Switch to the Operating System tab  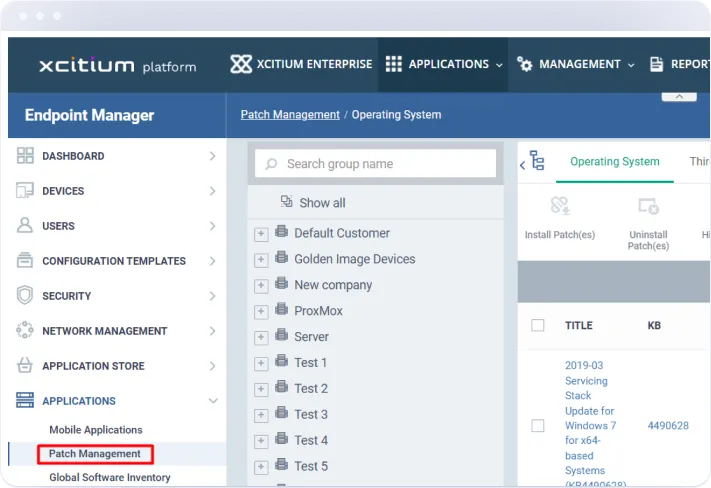[x=614, y=162]
